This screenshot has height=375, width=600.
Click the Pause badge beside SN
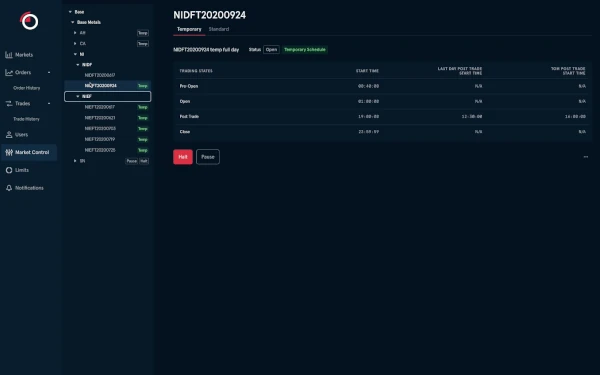(132, 161)
